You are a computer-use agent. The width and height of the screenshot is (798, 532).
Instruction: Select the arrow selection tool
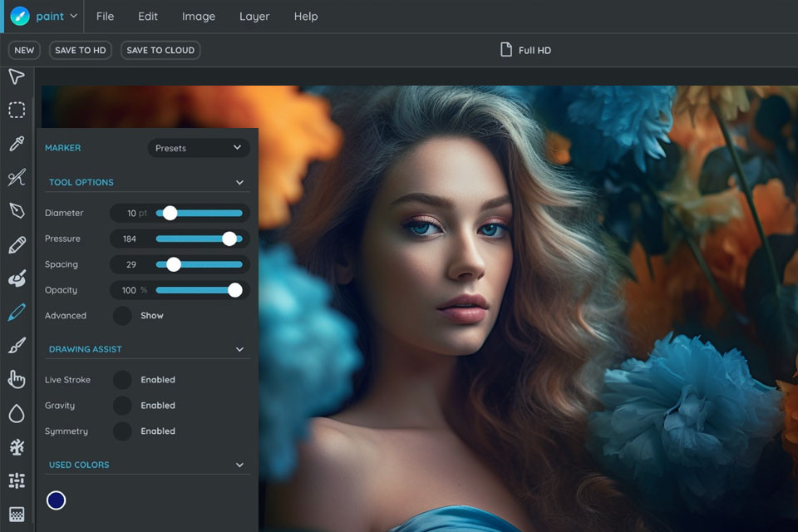point(16,76)
